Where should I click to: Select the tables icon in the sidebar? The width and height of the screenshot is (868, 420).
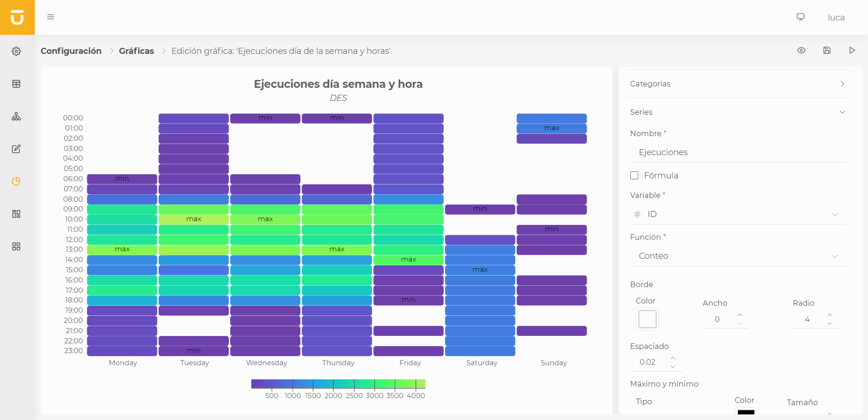[x=16, y=84]
